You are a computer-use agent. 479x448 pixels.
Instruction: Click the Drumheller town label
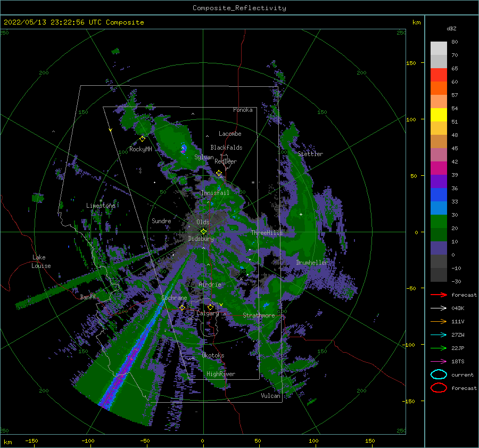pos(312,263)
